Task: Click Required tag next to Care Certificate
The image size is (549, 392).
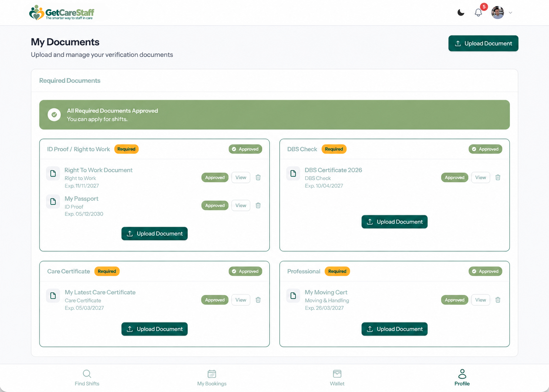Action: click(107, 271)
